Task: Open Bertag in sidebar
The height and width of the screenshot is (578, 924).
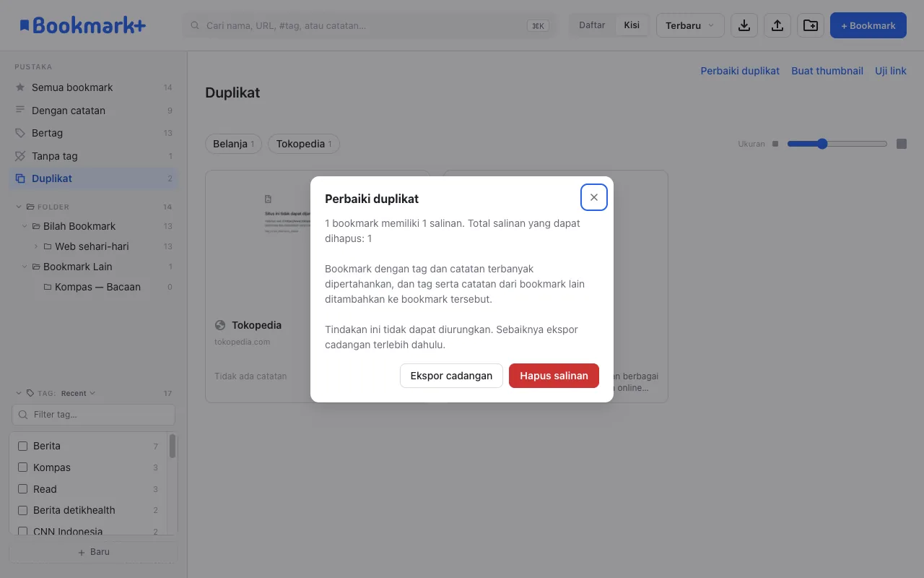Action: pos(93,133)
